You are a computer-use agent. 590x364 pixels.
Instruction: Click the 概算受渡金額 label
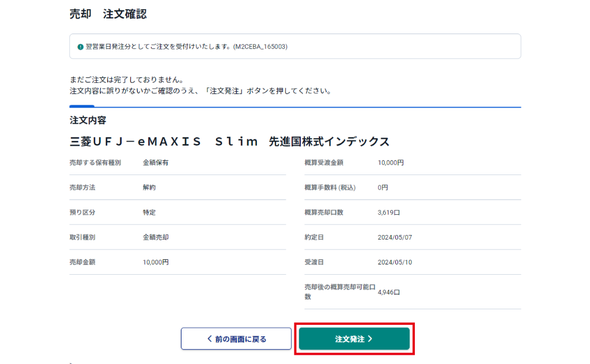(324, 163)
